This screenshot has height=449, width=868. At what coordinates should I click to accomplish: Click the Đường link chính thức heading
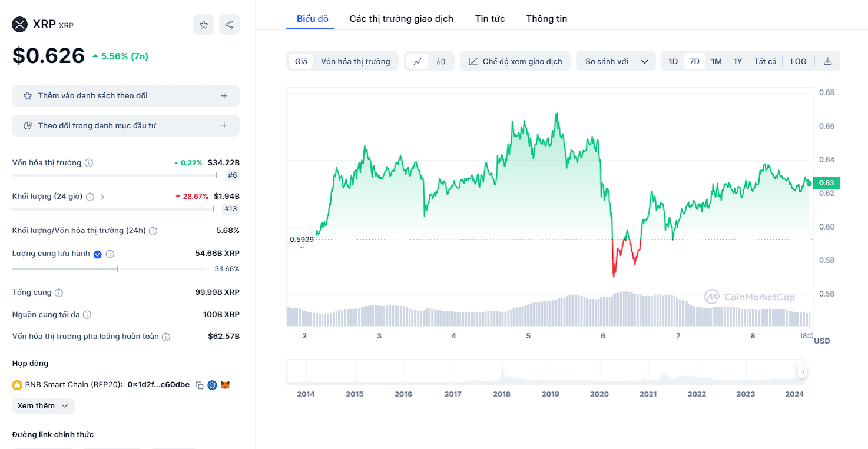point(53,435)
